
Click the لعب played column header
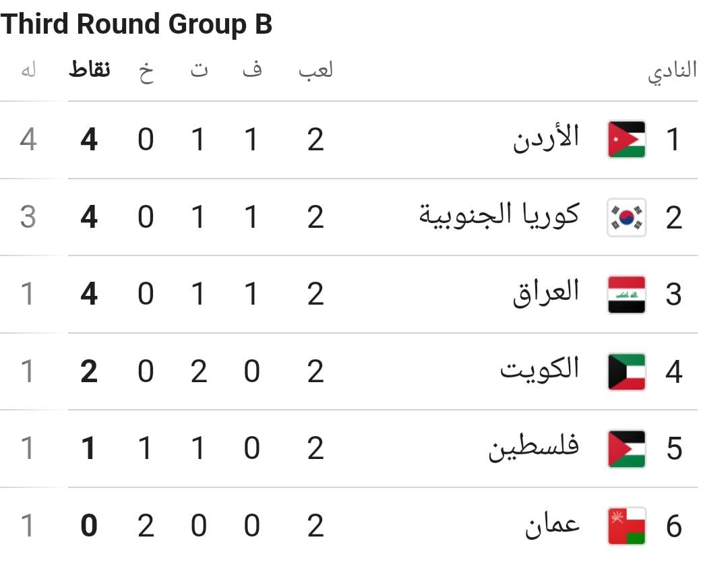coord(316,69)
